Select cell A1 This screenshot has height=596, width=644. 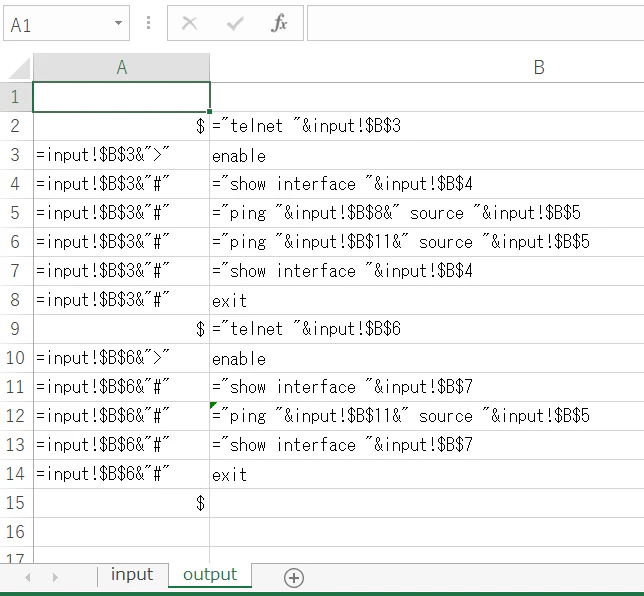(122, 97)
